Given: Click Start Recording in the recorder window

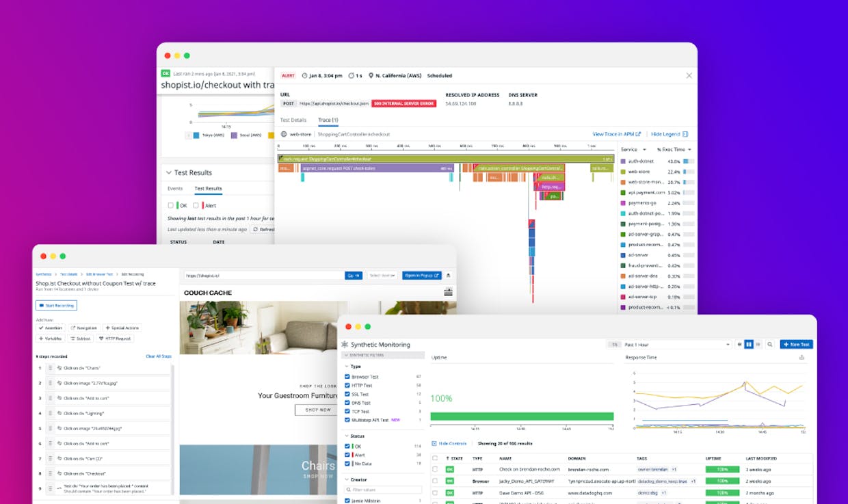Looking at the screenshot, I should pyautogui.click(x=56, y=306).
